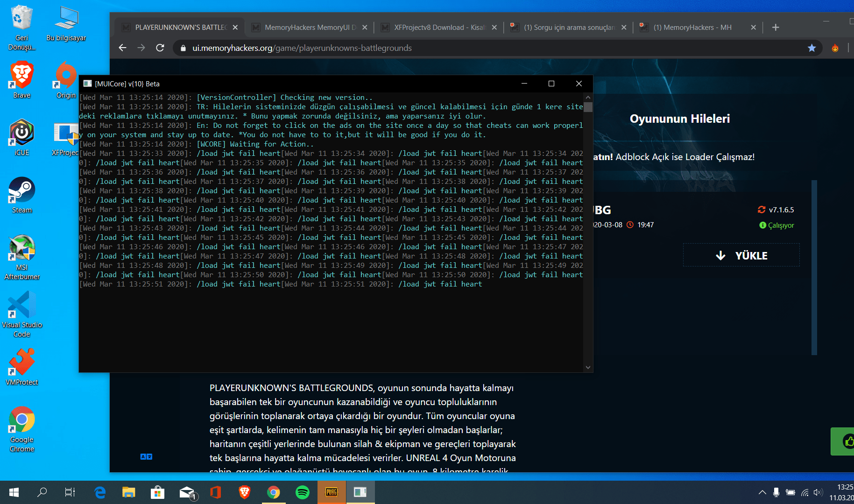854x504 pixels.
Task: Close the MemoryHackers MemoryUI tab
Action: tap(365, 28)
